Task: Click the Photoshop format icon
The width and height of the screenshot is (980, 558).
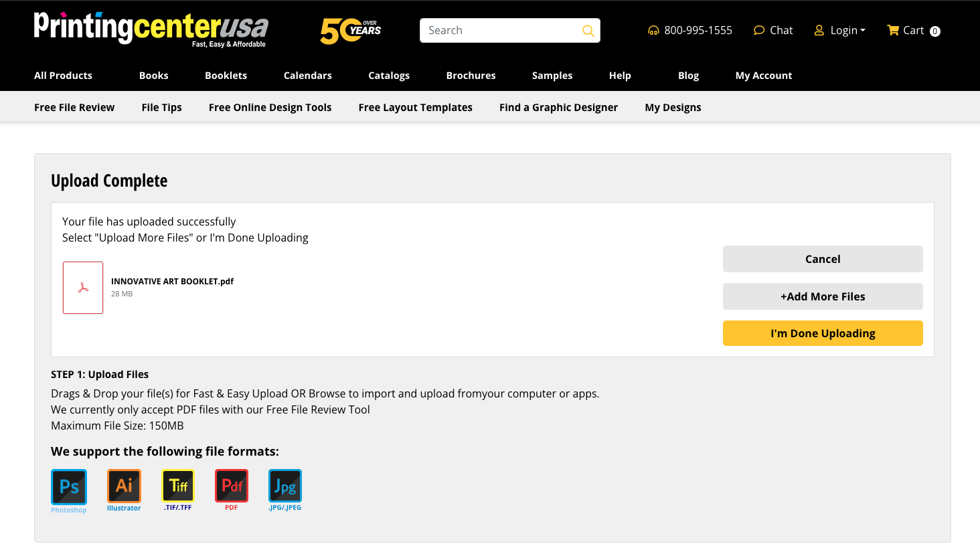Action: coord(69,486)
